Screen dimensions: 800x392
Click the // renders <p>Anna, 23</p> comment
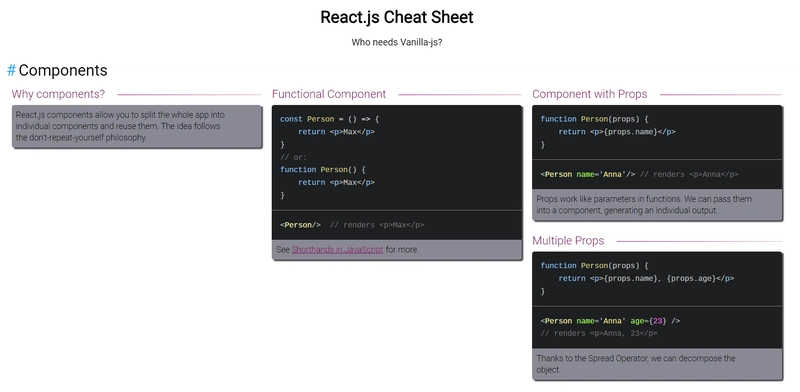599,333
